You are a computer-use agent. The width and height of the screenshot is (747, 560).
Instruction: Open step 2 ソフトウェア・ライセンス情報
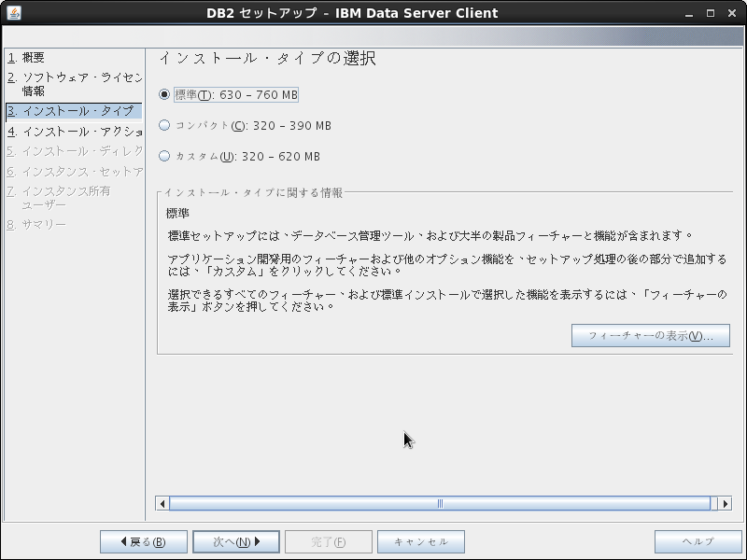pyautogui.click(x=75, y=84)
